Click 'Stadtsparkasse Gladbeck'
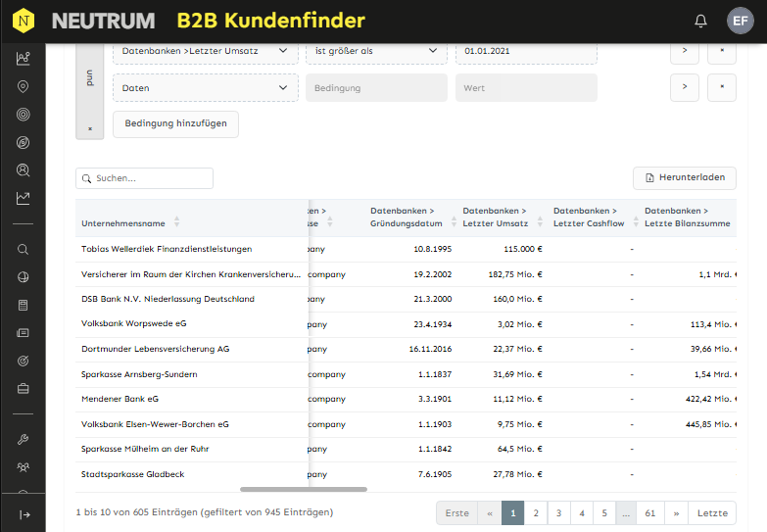Screen dimensions: 767x532 click(x=132, y=474)
